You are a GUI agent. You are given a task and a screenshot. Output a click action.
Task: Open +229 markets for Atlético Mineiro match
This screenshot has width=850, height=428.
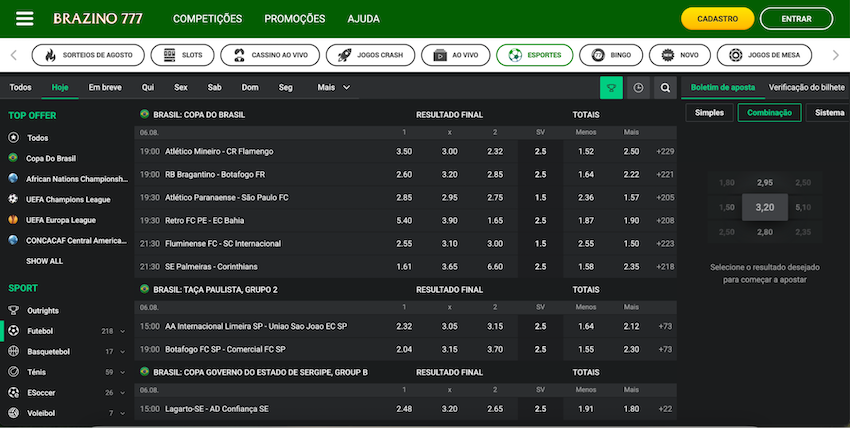coord(665,152)
